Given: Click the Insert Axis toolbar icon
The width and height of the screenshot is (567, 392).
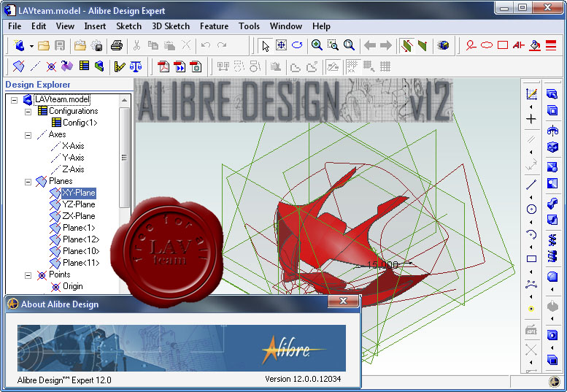Looking at the screenshot, I should pyautogui.click(x=35, y=66).
